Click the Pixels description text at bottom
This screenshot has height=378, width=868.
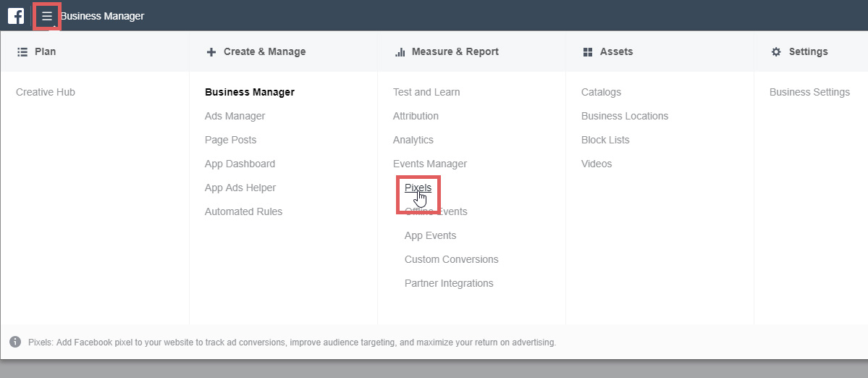292,342
